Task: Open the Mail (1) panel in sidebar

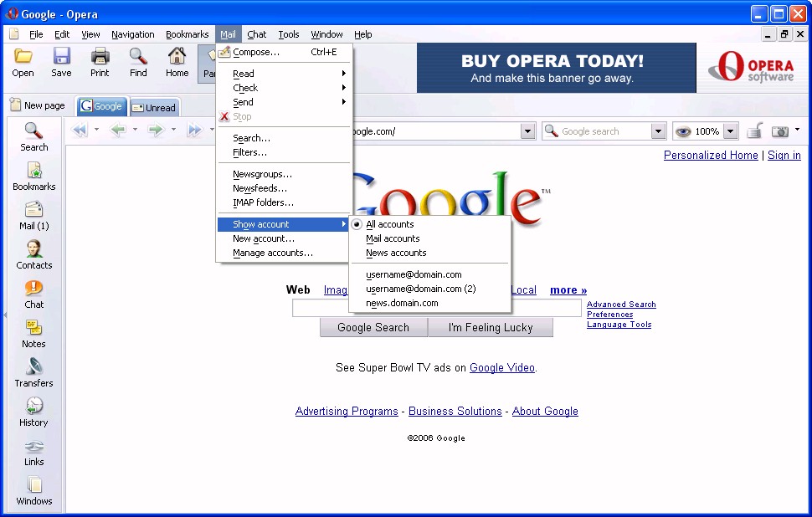Action: pyautogui.click(x=34, y=216)
